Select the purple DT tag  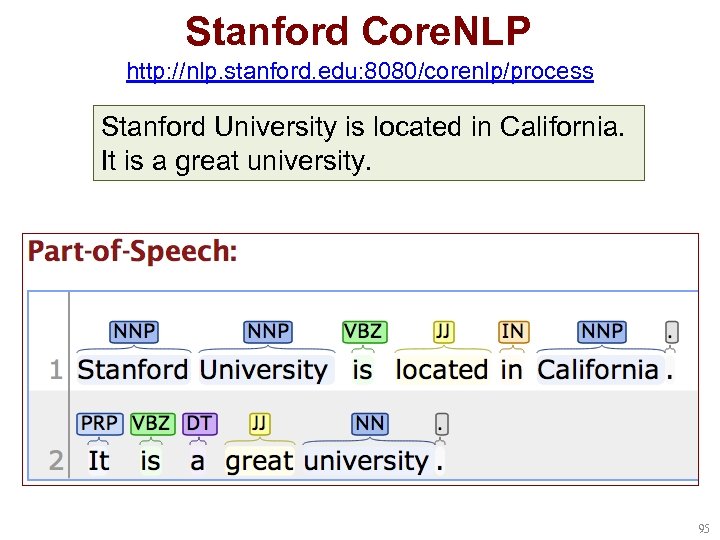[x=198, y=423]
